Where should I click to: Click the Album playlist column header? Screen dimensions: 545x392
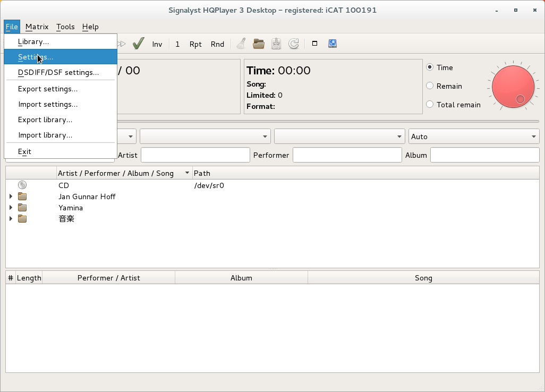241,278
